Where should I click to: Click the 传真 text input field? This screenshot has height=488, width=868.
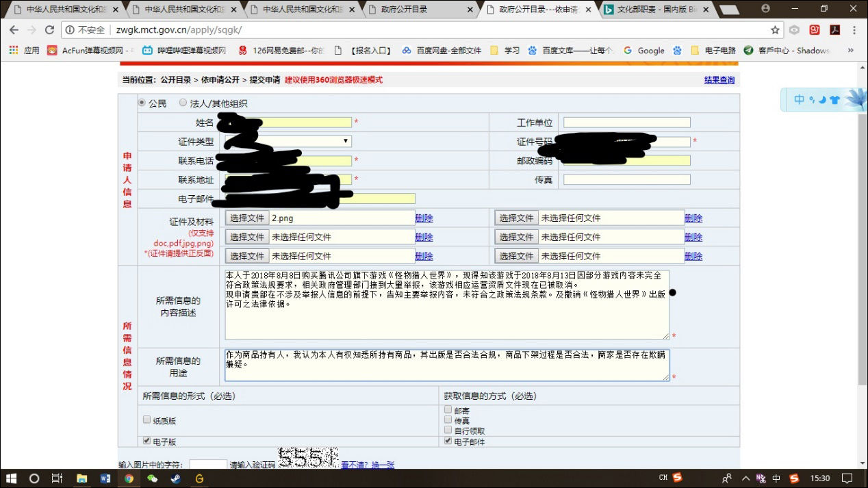click(626, 180)
